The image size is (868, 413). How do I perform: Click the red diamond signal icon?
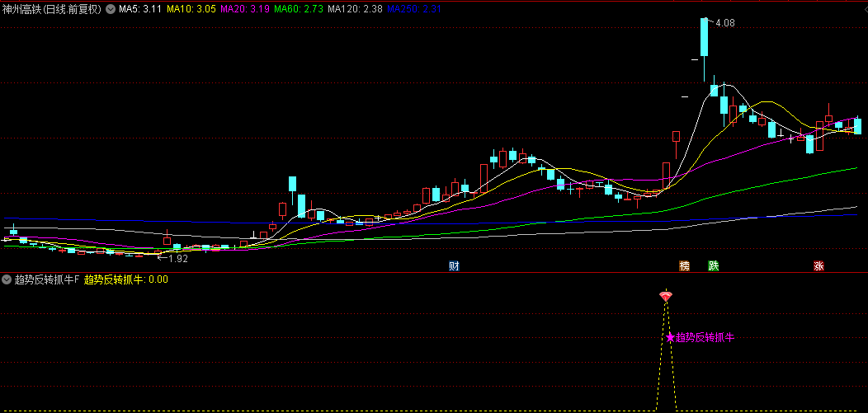pyautogui.click(x=665, y=296)
